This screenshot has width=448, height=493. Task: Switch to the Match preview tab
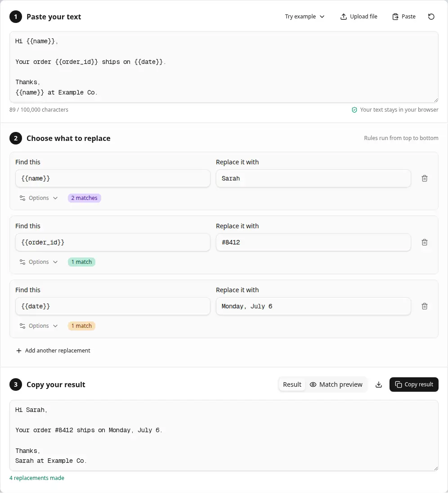point(336,384)
